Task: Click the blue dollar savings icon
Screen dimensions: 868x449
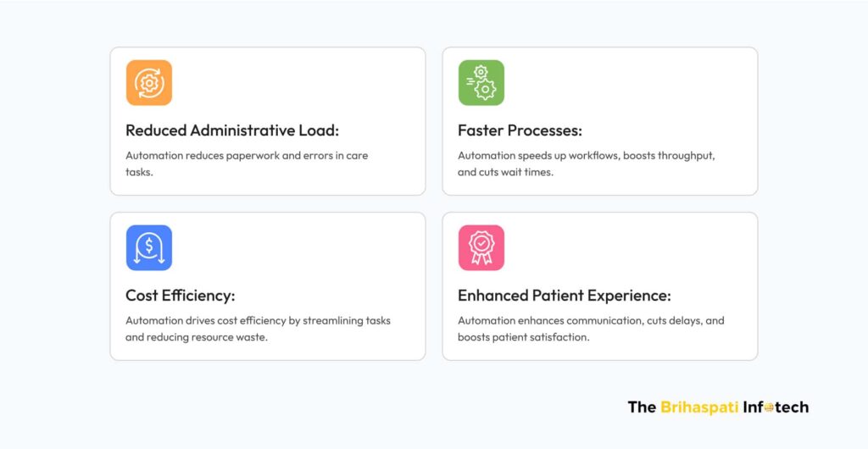Action: [x=149, y=247]
